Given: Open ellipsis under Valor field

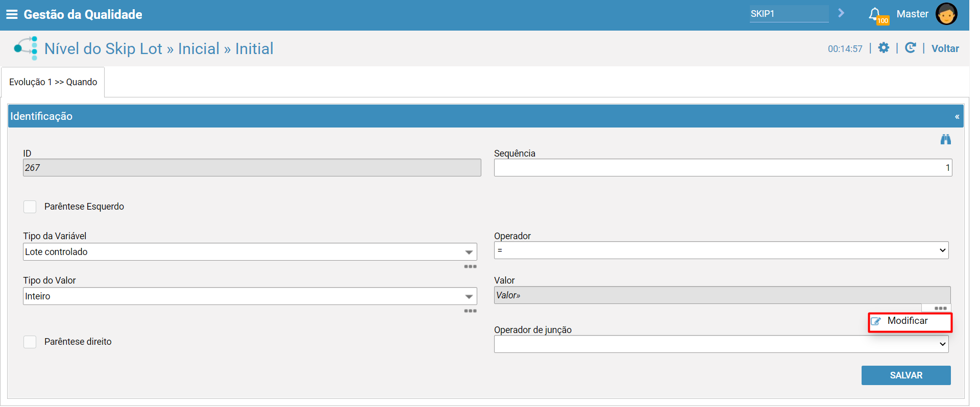Looking at the screenshot, I should click(941, 309).
